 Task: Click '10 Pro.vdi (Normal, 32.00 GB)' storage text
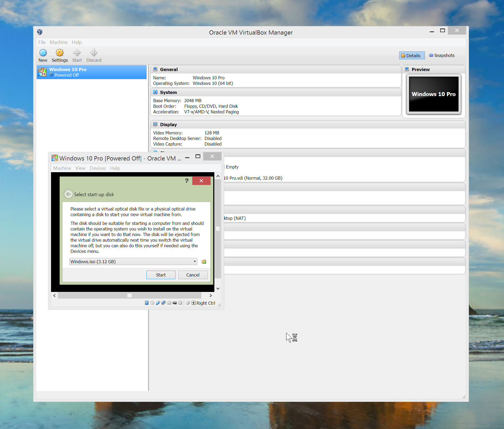[x=253, y=178]
